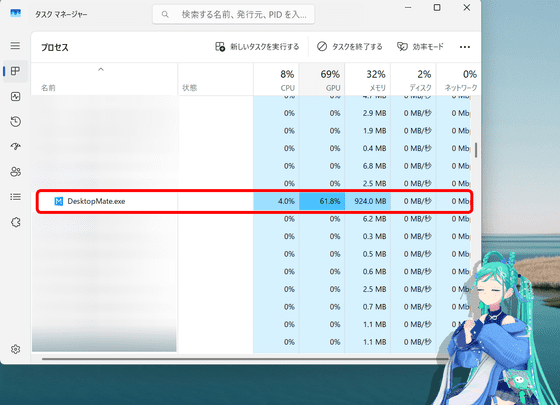Open the Performance page icon
This screenshot has width=560, height=405.
[15, 96]
